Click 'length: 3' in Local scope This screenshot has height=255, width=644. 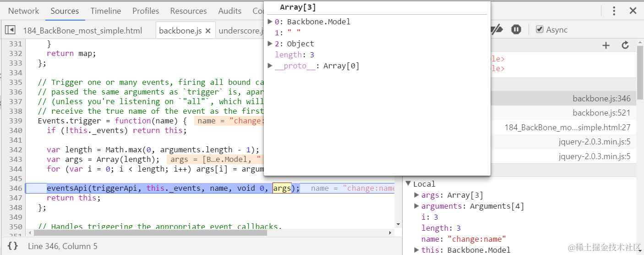[441, 228]
